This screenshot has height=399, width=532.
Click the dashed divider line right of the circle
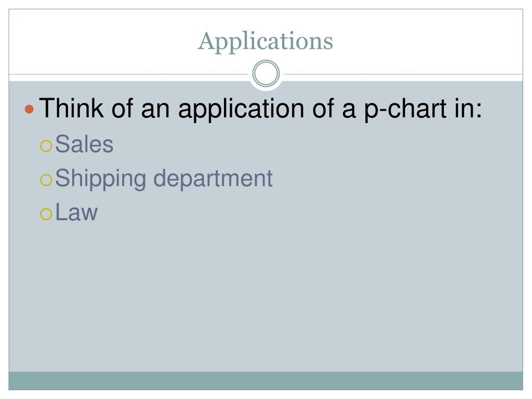pos(402,74)
